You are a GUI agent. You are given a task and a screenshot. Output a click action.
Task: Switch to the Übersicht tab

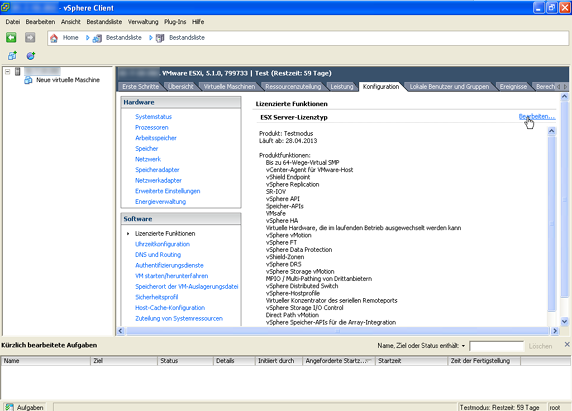(181, 87)
